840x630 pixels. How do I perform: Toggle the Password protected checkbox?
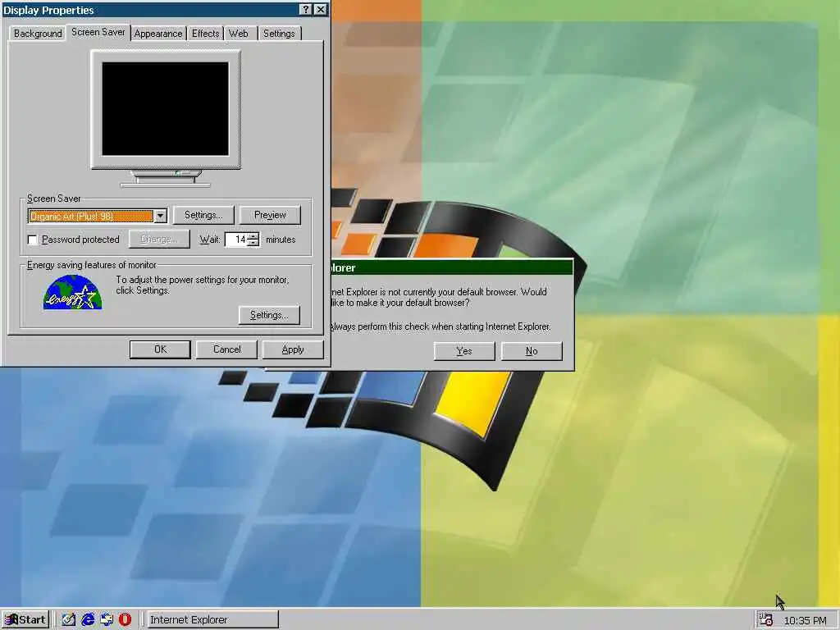(33, 240)
